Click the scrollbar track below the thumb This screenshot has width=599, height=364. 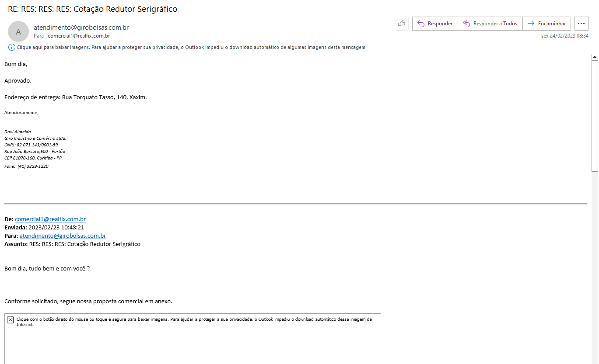(x=595, y=262)
